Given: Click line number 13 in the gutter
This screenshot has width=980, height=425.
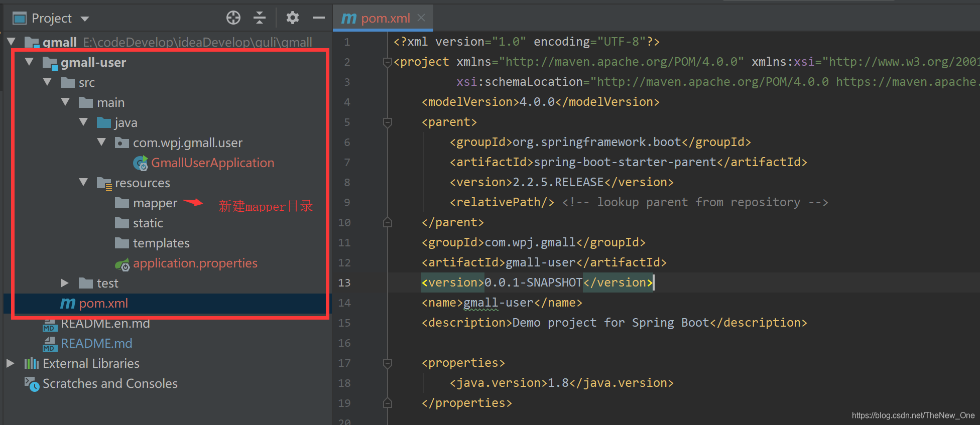Looking at the screenshot, I should pos(344,283).
